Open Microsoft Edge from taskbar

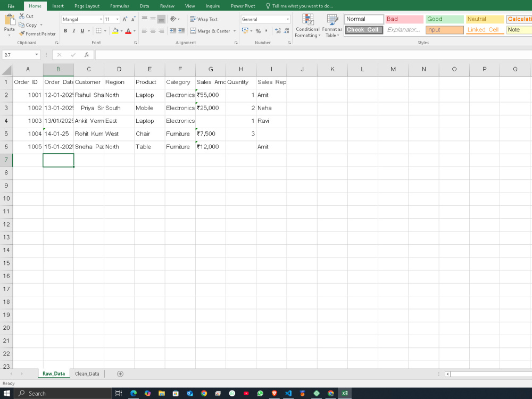[134, 393]
